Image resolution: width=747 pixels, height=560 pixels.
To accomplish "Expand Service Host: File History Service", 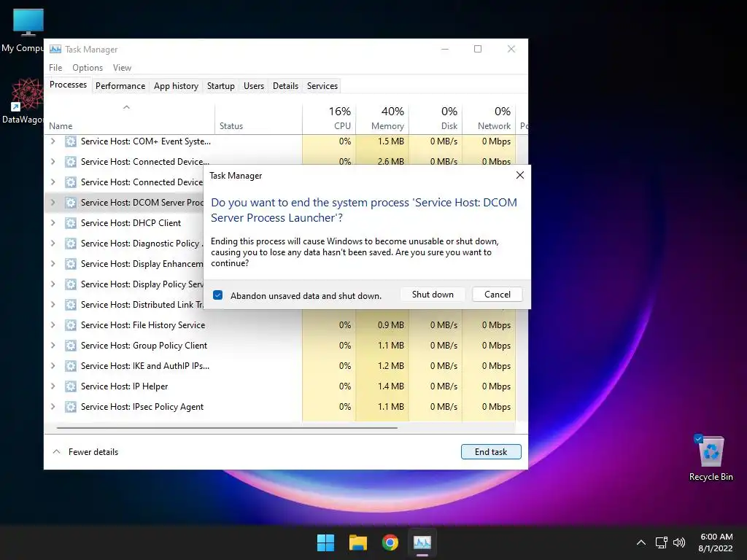I will pyautogui.click(x=53, y=325).
